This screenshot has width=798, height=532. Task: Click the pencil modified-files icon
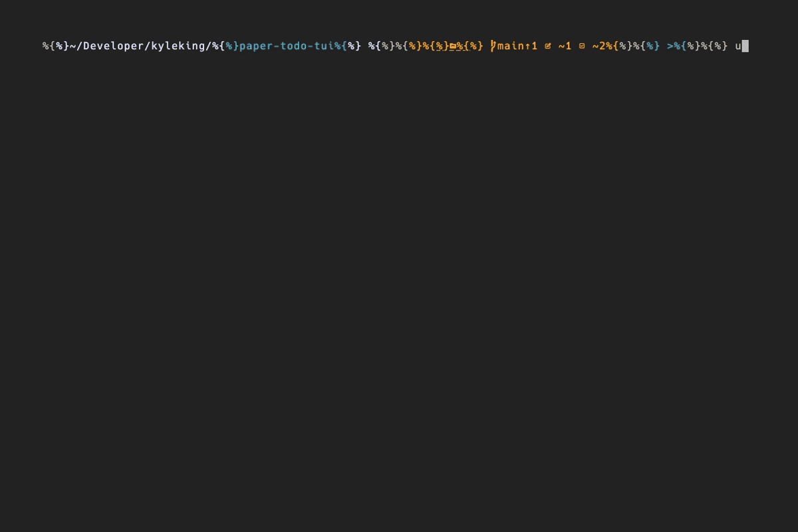(x=548, y=46)
